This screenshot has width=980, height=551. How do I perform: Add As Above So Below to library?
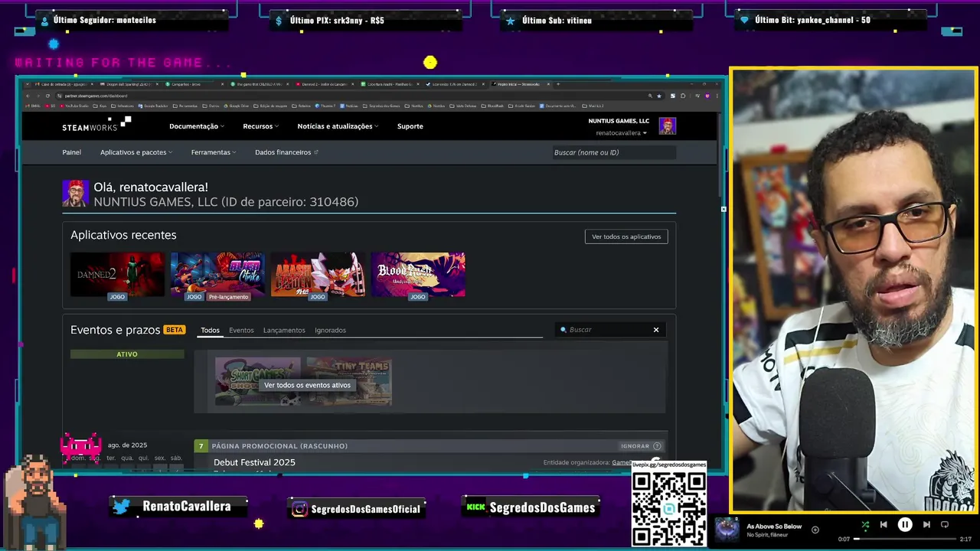coord(815,530)
